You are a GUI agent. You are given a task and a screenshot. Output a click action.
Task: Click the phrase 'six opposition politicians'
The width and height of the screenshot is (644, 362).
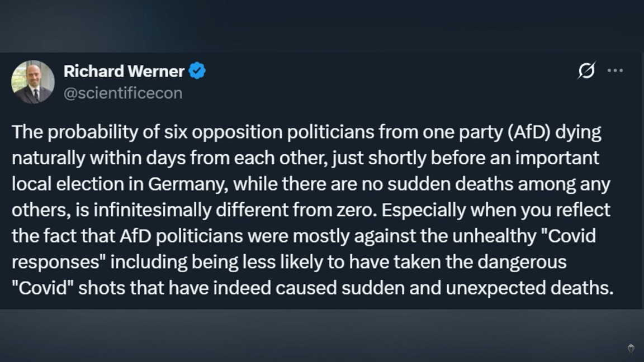click(269, 132)
